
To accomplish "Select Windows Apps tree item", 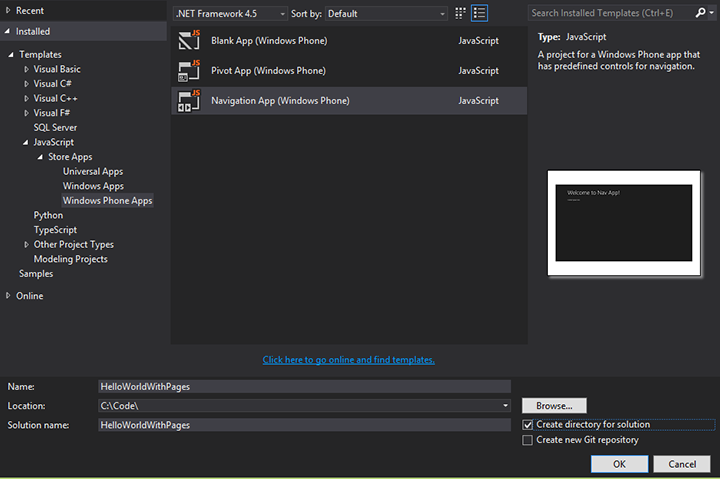I will tap(93, 186).
